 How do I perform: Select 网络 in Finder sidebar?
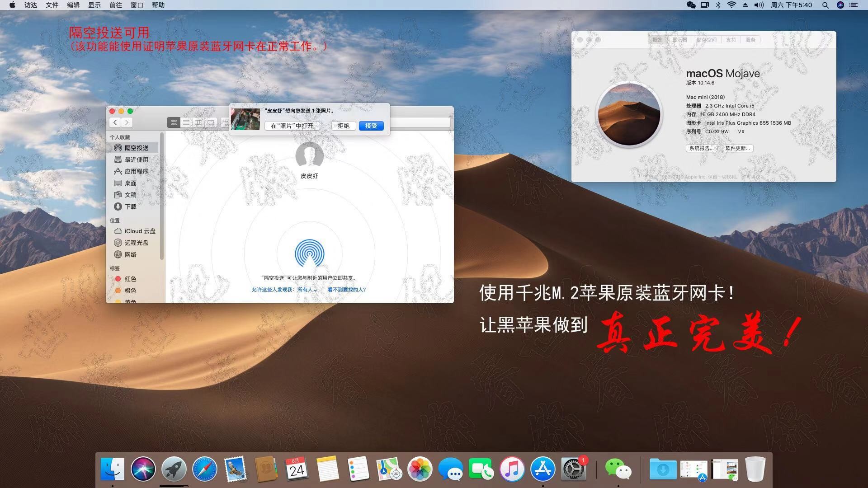click(133, 254)
